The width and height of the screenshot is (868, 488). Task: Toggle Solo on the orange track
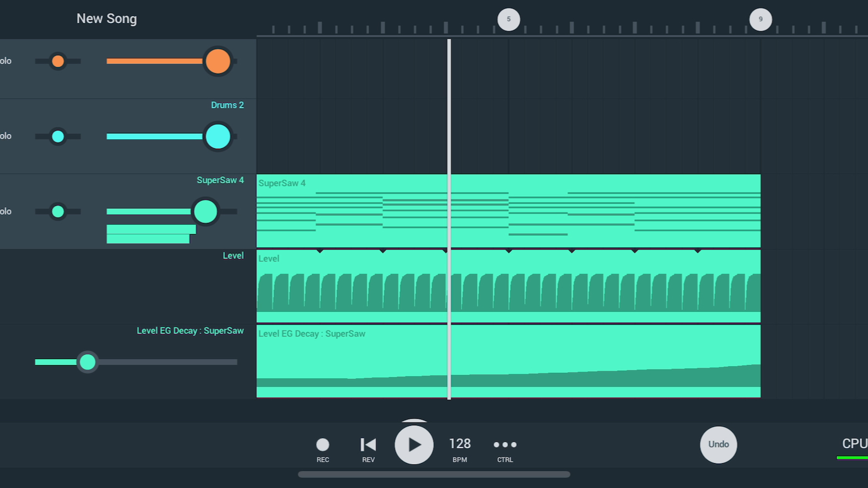coord(6,61)
